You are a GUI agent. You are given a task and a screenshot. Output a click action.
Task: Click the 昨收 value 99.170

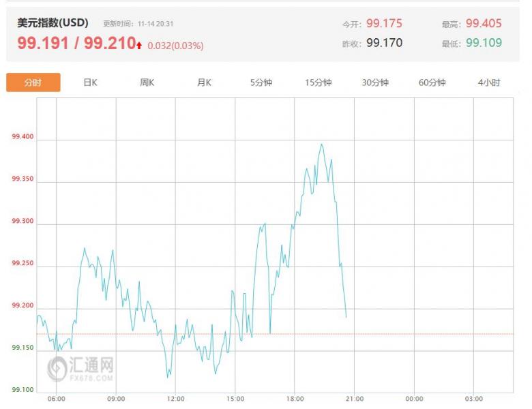384,43
